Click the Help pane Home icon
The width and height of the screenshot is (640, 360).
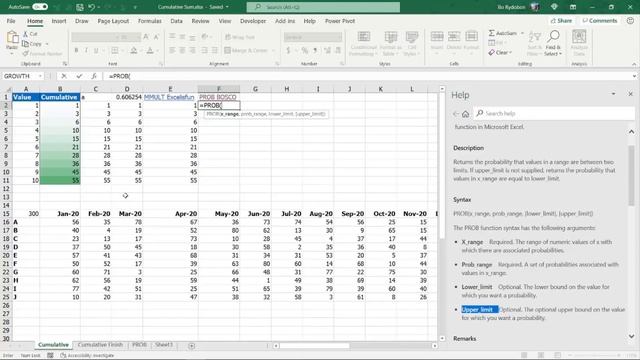coord(465,114)
